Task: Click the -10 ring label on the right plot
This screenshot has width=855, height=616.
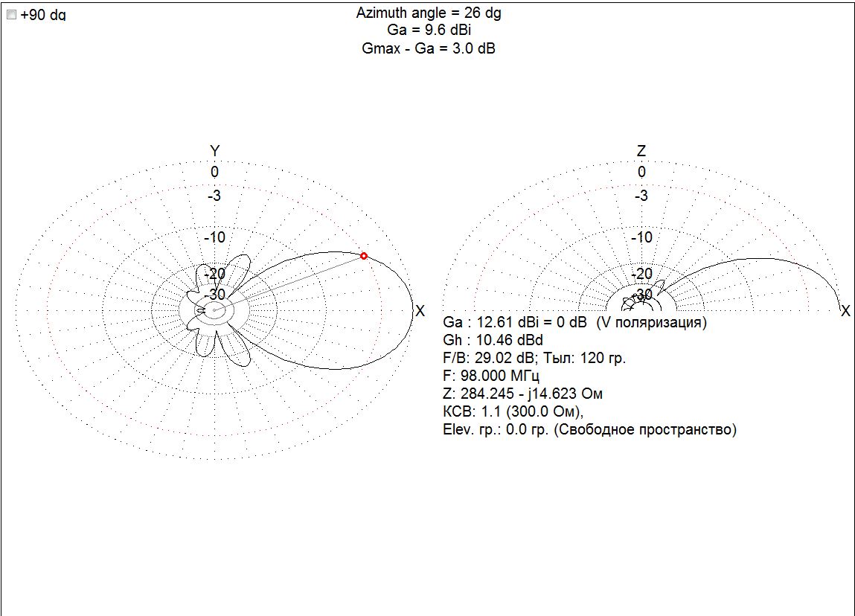Action: 641,237
